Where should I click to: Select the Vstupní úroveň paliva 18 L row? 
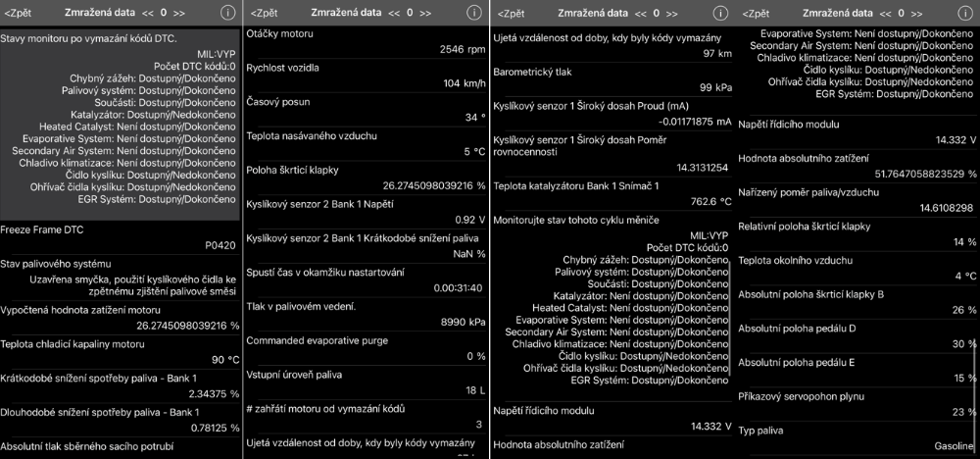pos(366,382)
